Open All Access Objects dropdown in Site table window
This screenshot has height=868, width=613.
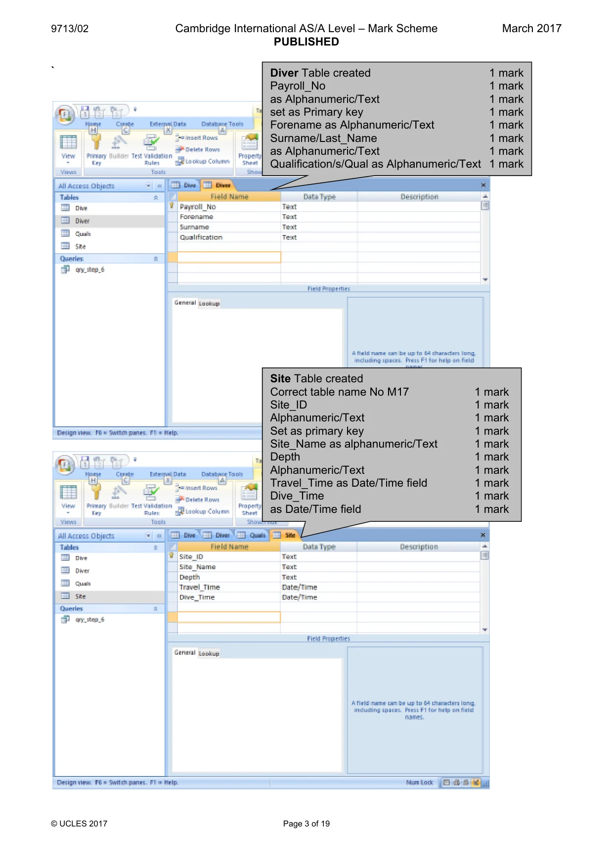tap(148, 536)
